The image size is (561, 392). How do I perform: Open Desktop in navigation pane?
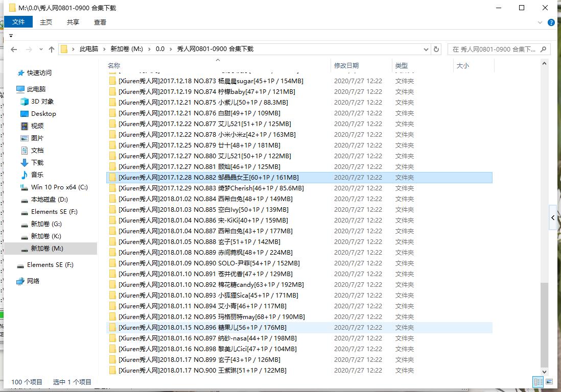(39, 114)
